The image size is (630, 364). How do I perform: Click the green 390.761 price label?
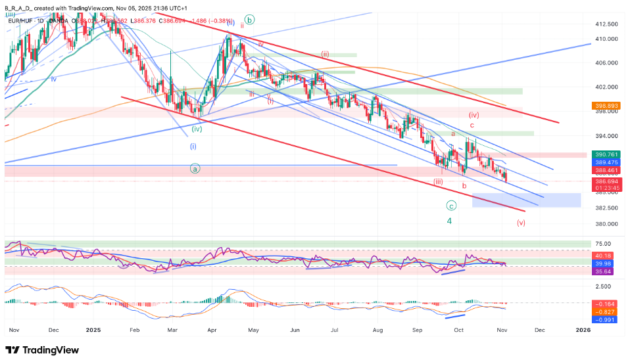607,154
